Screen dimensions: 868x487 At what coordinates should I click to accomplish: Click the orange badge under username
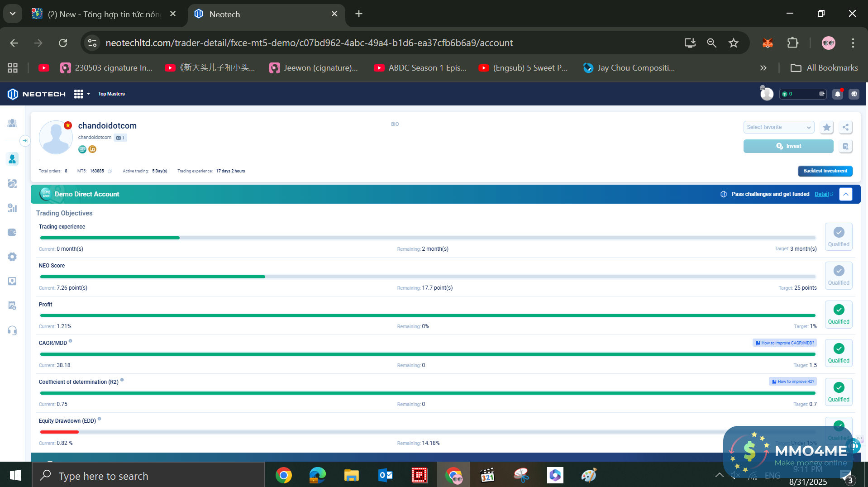[92, 149]
